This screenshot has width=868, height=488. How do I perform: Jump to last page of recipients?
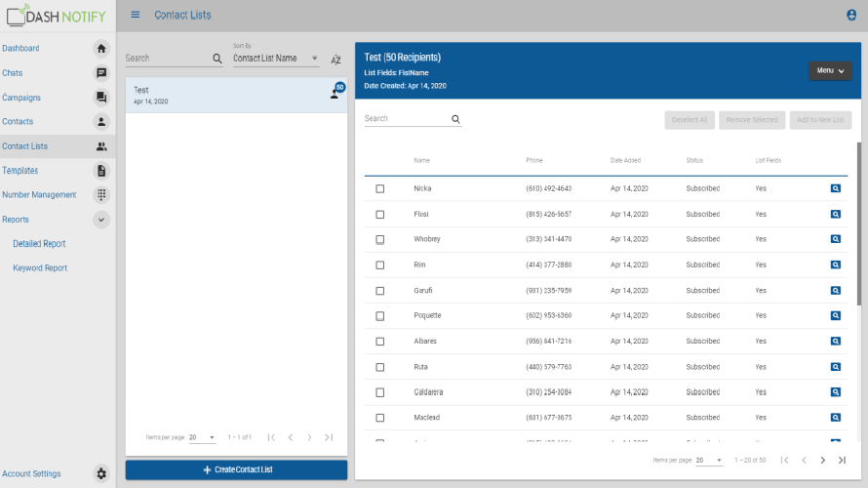click(842, 461)
